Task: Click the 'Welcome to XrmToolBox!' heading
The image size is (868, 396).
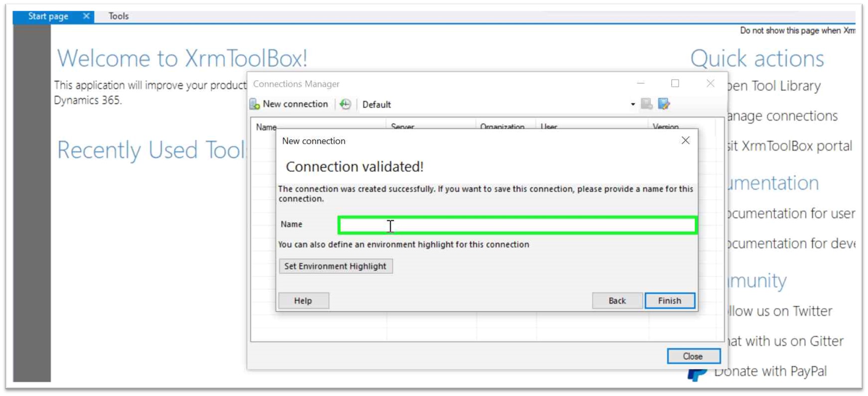Action: pyautogui.click(x=182, y=58)
